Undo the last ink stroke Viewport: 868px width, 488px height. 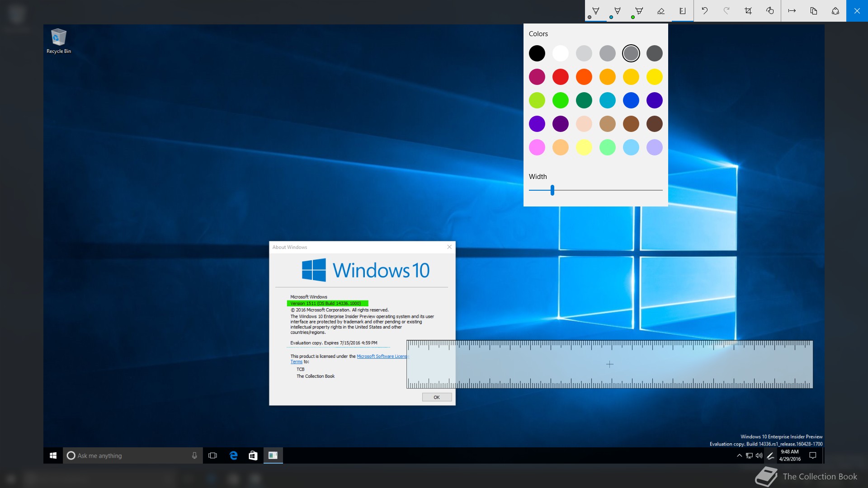click(705, 11)
